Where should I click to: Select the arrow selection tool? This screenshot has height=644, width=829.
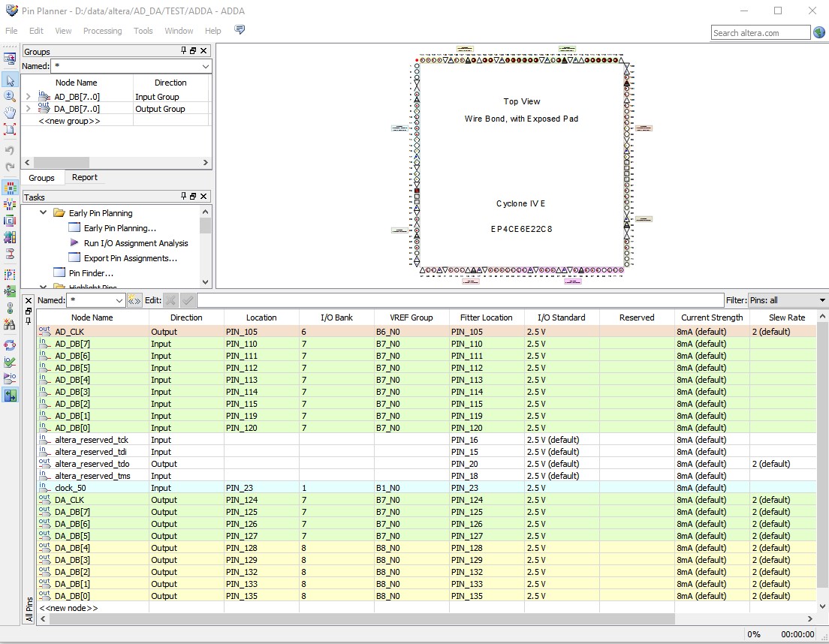tap(10, 80)
